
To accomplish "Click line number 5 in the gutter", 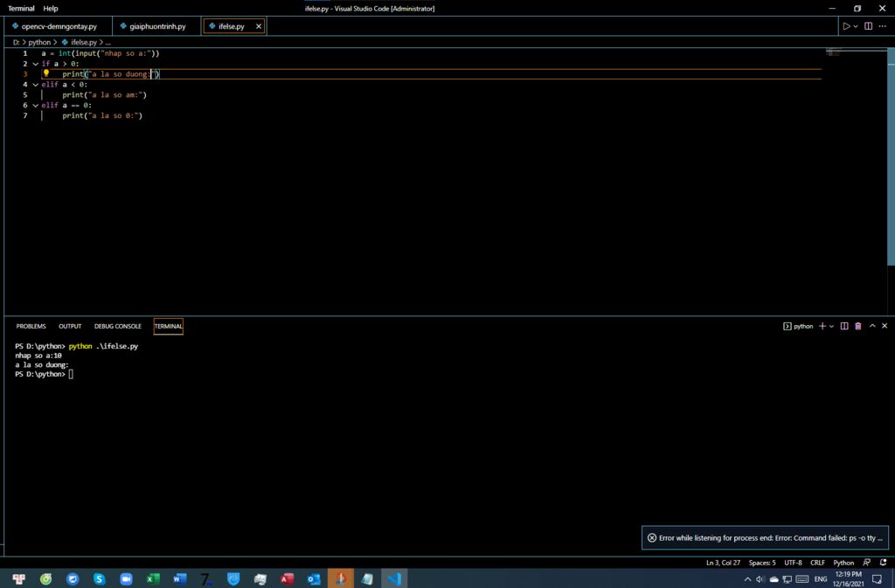I will (25, 94).
